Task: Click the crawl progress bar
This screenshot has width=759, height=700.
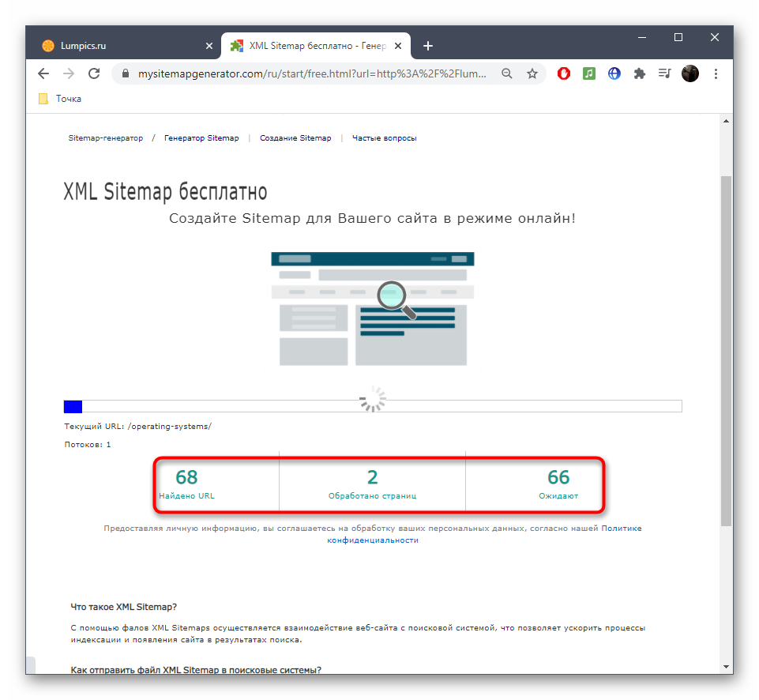Action: point(373,406)
